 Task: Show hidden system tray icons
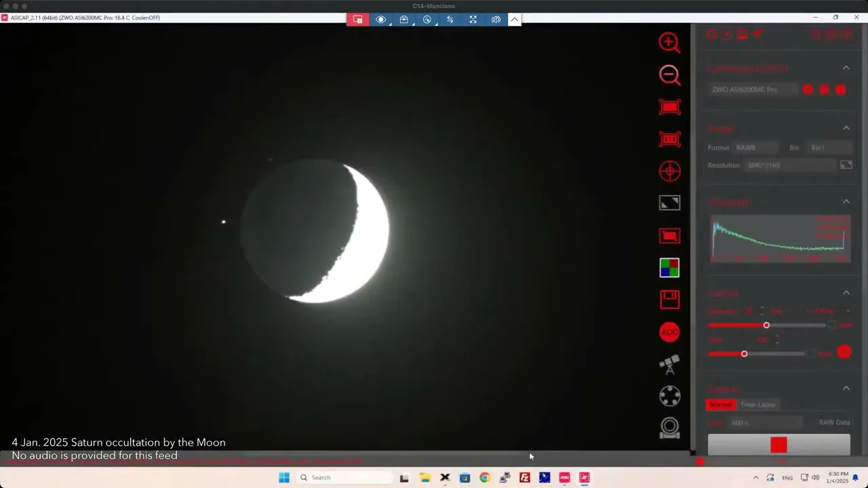coord(755,477)
